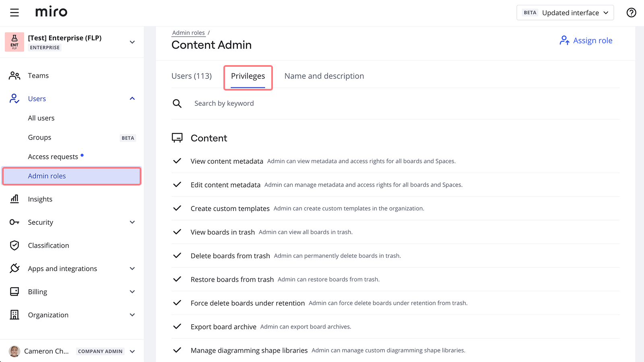Click the Insights bar chart icon

(x=14, y=199)
